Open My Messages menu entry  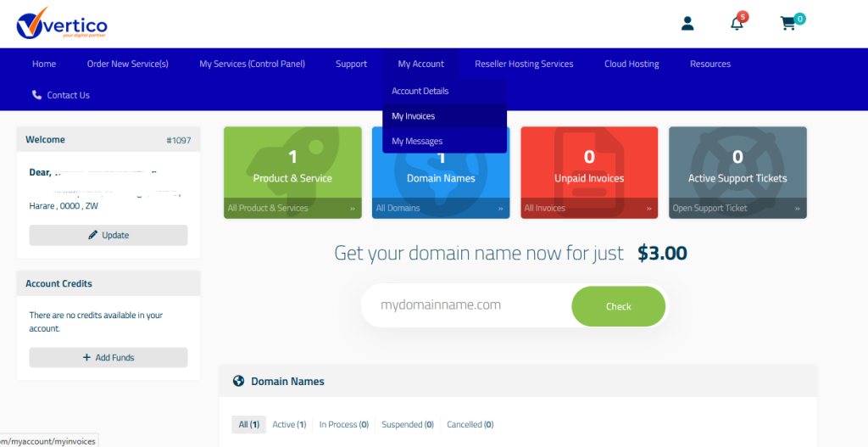(x=417, y=142)
